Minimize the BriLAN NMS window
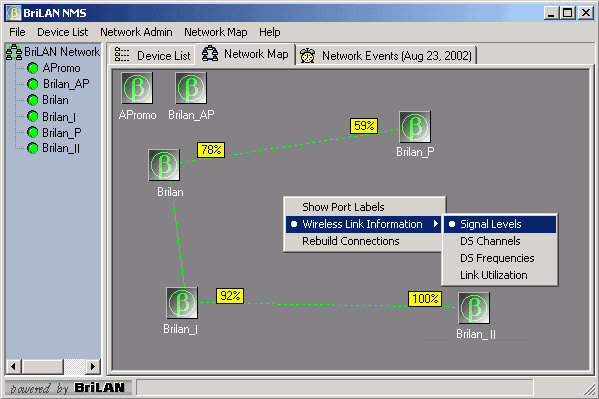This screenshot has height=399, width=599. point(551,13)
